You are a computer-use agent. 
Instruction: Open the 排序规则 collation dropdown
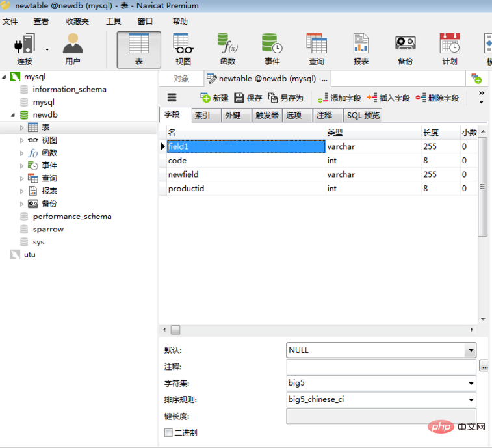[x=471, y=400]
